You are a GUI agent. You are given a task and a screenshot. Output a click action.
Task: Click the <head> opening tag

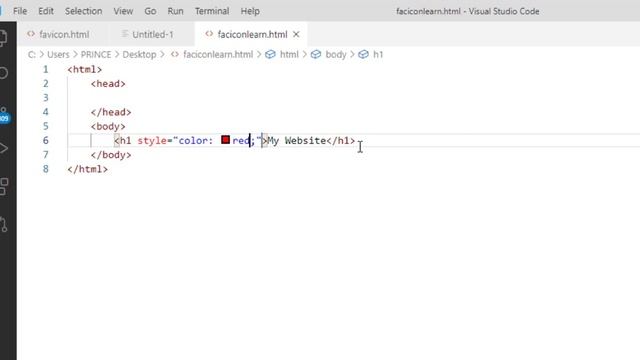pyautogui.click(x=108, y=84)
